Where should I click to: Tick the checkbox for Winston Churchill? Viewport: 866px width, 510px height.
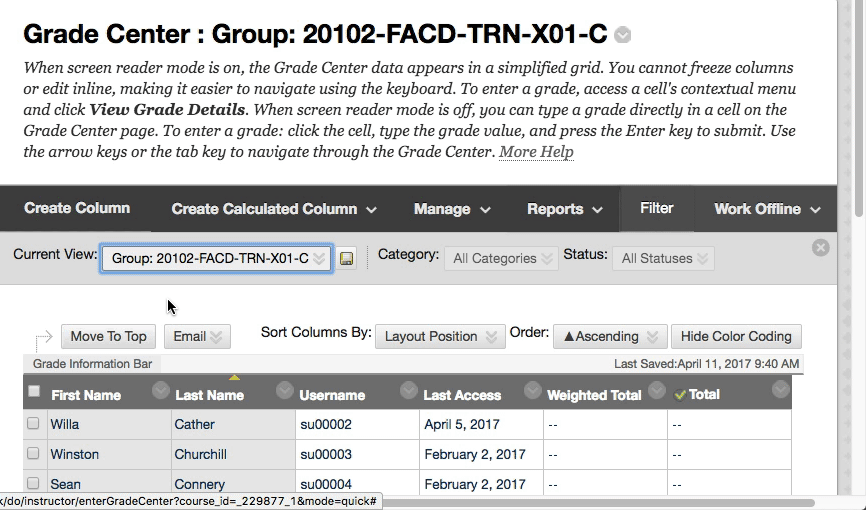pyautogui.click(x=33, y=454)
